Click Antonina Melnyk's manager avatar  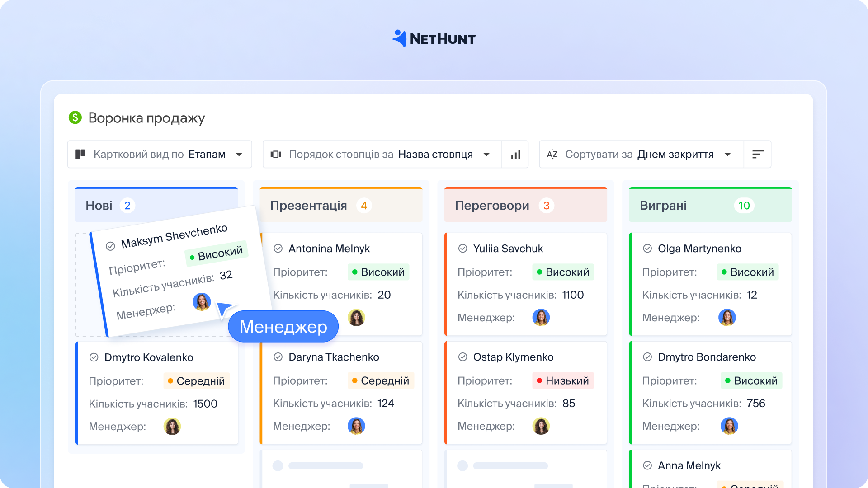356,318
